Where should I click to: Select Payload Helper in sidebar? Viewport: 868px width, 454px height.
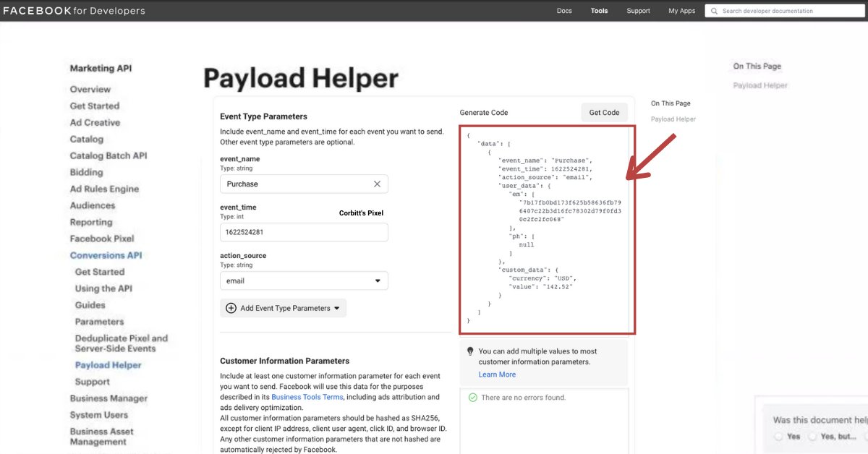click(x=108, y=366)
